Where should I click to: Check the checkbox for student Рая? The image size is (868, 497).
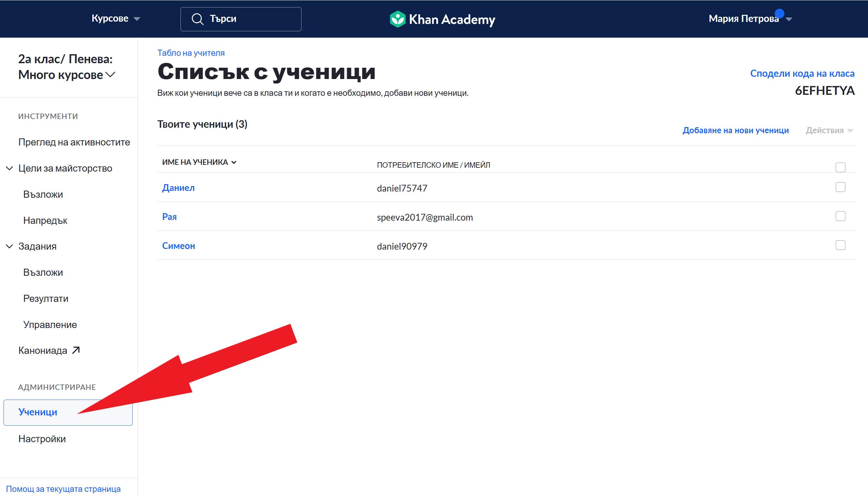click(840, 216)
